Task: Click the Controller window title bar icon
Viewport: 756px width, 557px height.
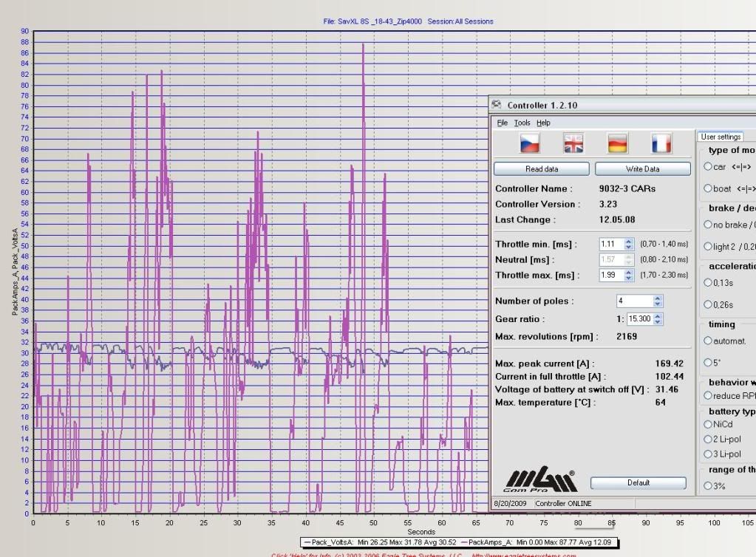Action: [x=497, y=105]
